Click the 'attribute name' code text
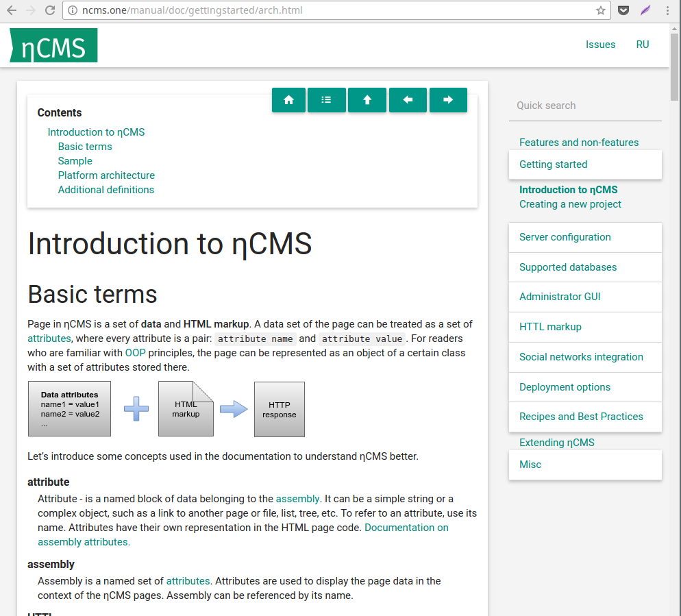The height and width of the screenshot is (616, 681). pos(255,339)
